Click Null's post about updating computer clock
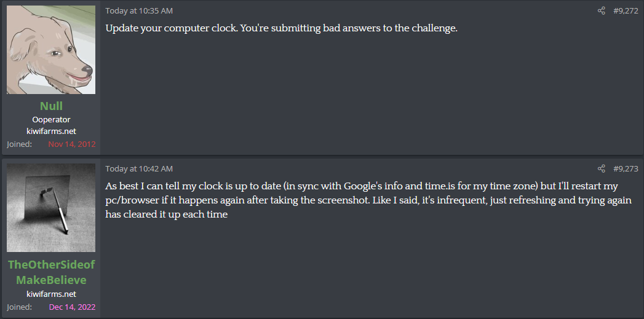Viewport: 644px width, 319px height. pyautogui.click(x=281, y=29)
